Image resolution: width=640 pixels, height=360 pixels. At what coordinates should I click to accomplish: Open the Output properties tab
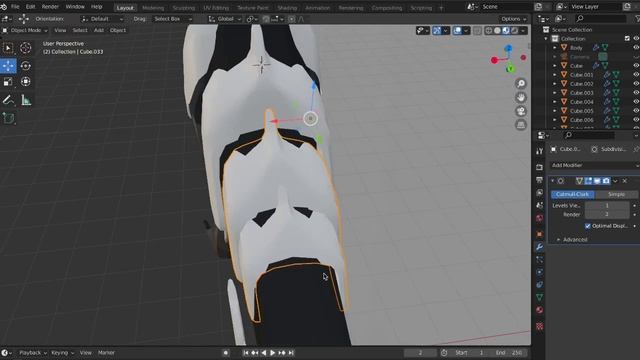coord(540,180)
